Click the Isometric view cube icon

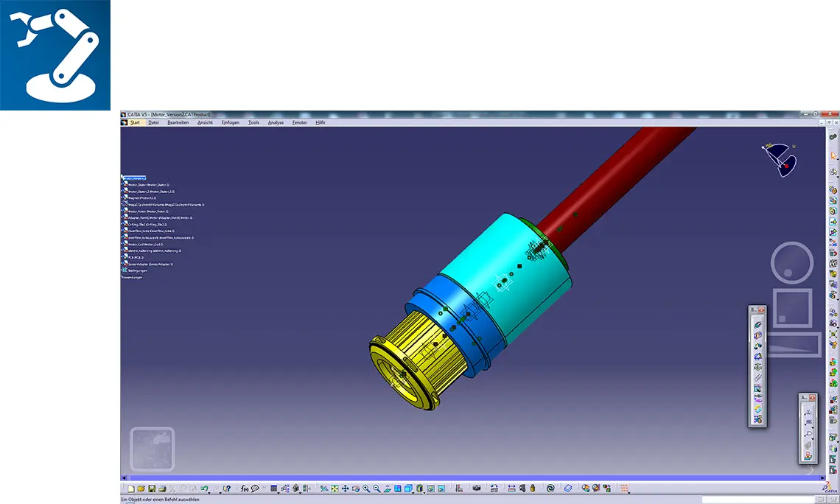(x=408, y=489)
